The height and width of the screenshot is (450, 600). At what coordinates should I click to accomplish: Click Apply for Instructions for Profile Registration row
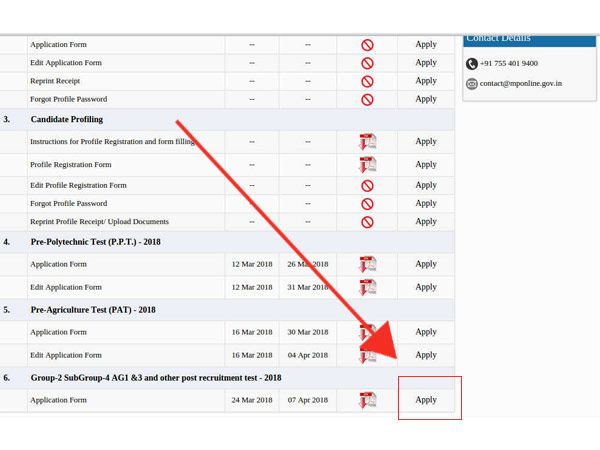coord(426,142)
